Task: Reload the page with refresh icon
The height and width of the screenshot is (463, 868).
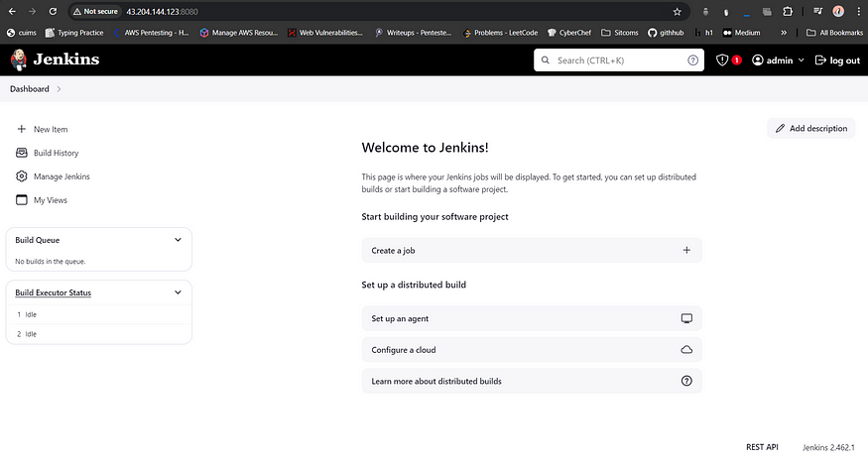Action: click(53, 11)
